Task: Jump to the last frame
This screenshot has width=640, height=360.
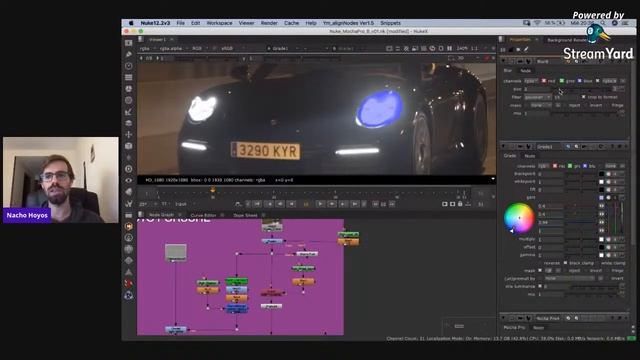Action: [x=355, y=204]
